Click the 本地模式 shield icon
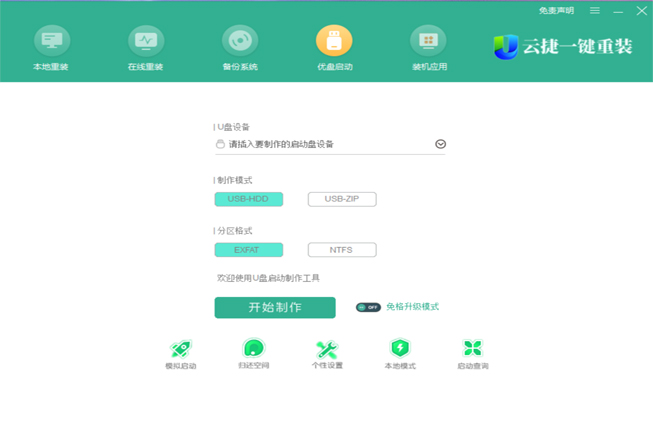 click(400, 349)
